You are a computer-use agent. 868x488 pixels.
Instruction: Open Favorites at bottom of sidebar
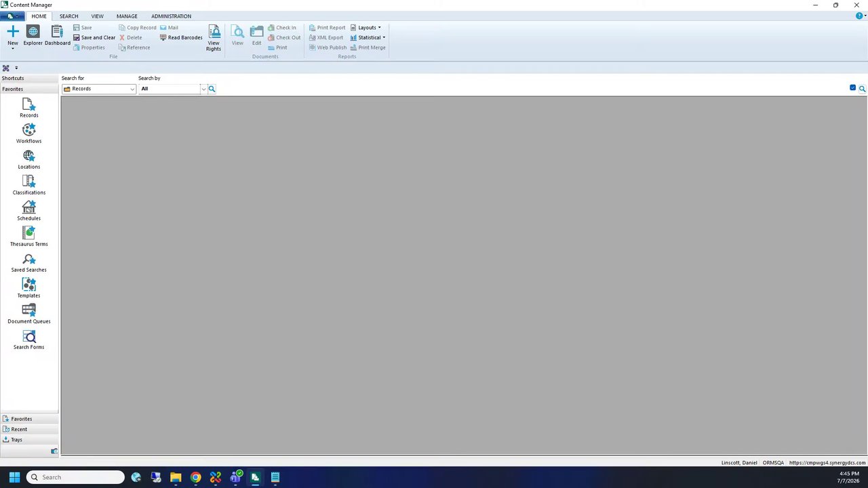(x=29, y=419)
